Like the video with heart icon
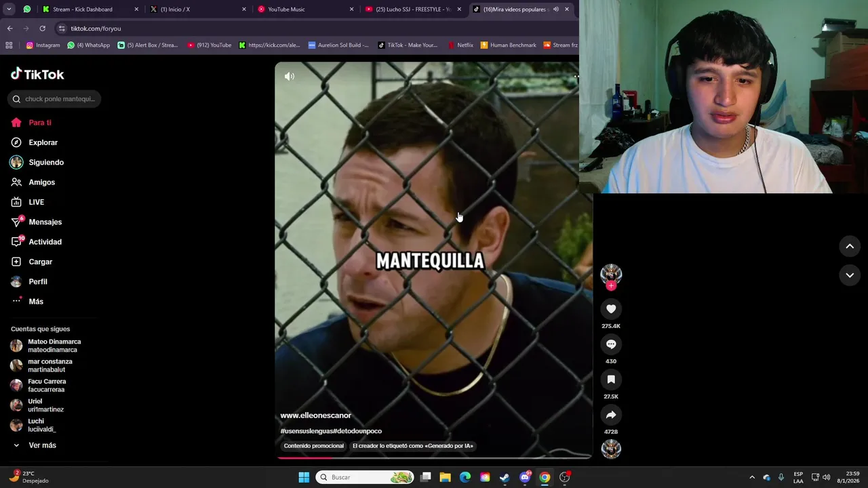Screen dimensions: 868x488 [x=611, y=309]
